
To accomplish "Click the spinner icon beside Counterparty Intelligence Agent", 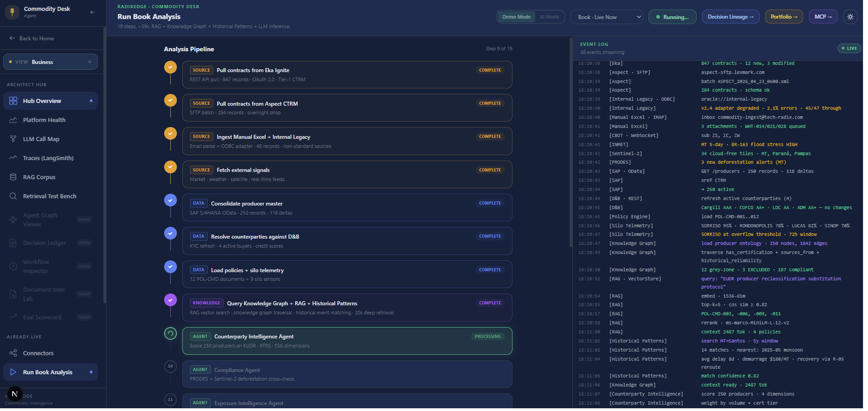I will [171, 333].
